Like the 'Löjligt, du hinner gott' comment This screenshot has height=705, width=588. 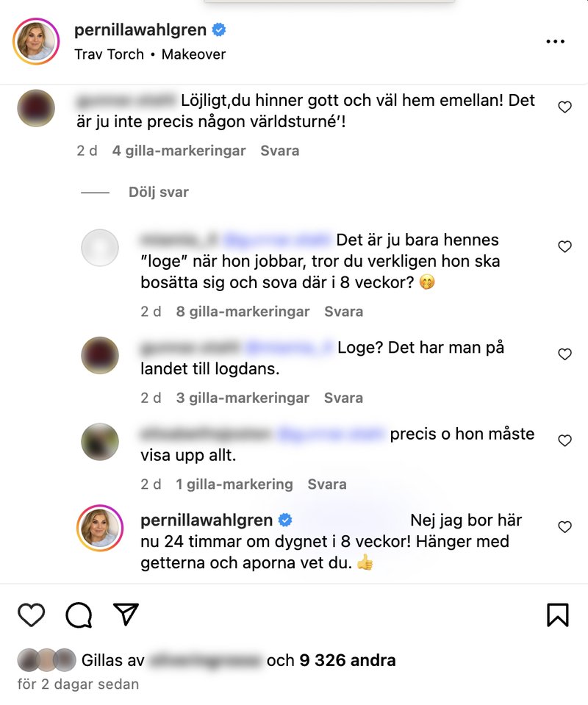pyautogui.click(x=564, y=107)
